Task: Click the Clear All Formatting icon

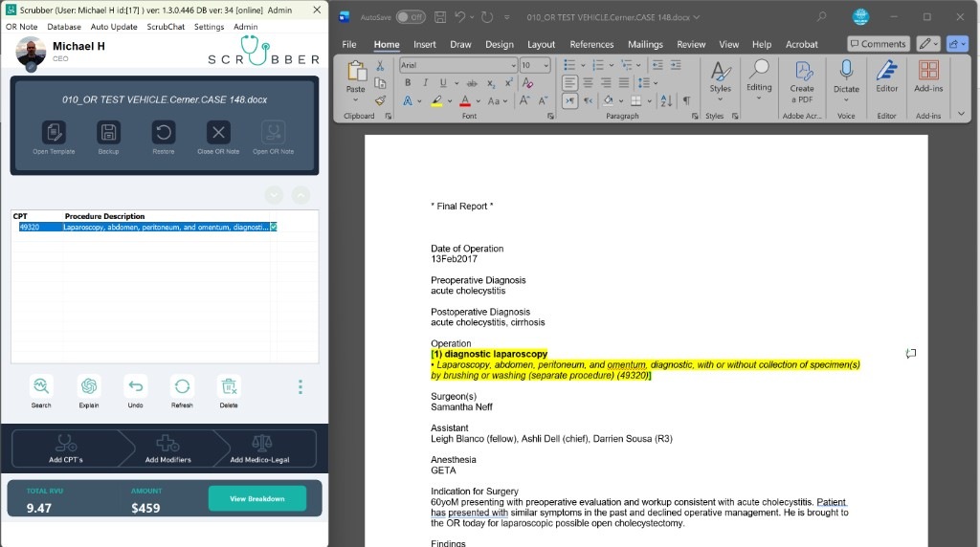Action: (x=527, y=83)
